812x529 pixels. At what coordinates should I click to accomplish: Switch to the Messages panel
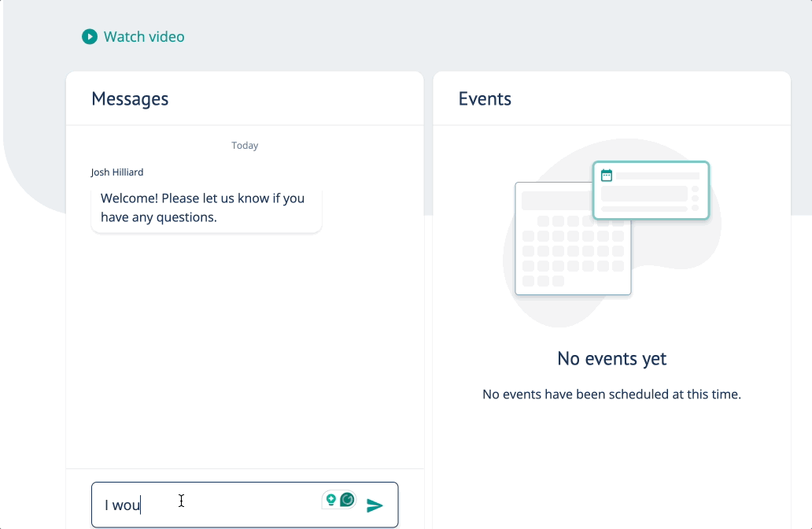(x=131, y=98)
